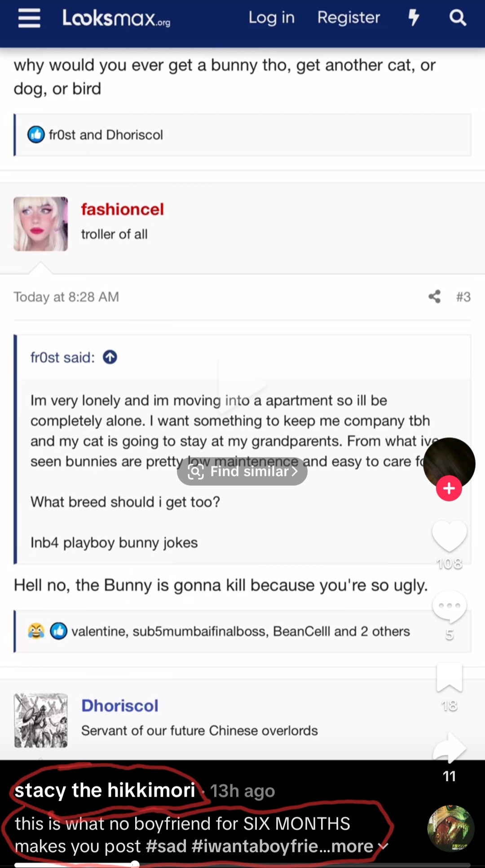Open the Log in page

point(272,18)
